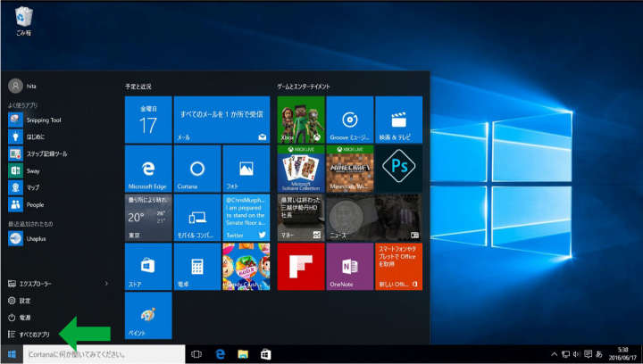Expand the File Explorer jump list arrow

(106, 284)
